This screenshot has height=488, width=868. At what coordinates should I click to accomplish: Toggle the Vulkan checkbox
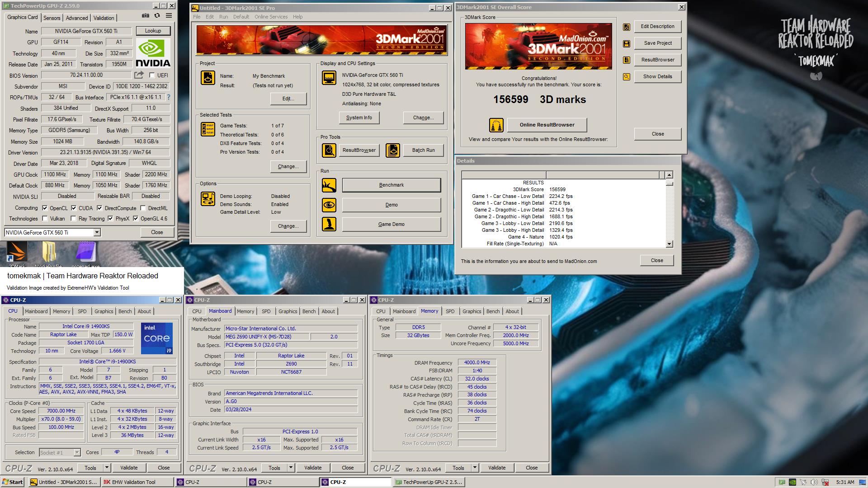pyautogui.click(x=45, y=219)
